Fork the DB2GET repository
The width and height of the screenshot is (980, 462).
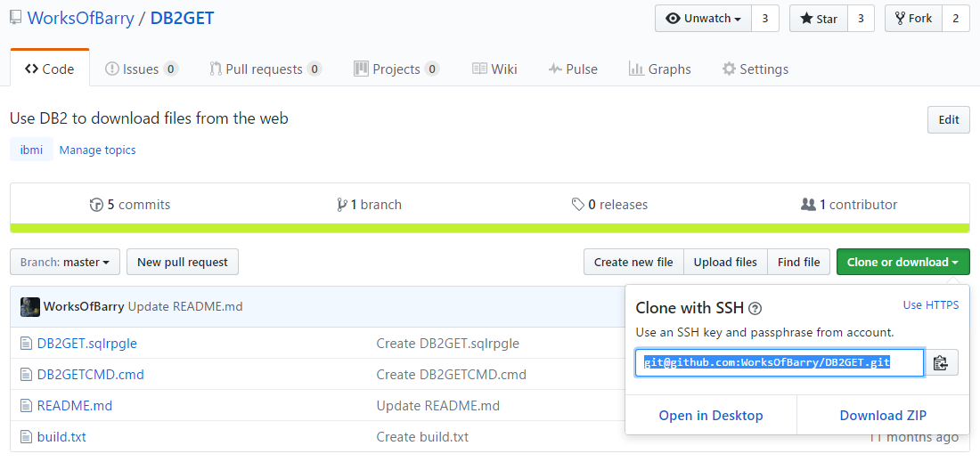tap(913, 19)
